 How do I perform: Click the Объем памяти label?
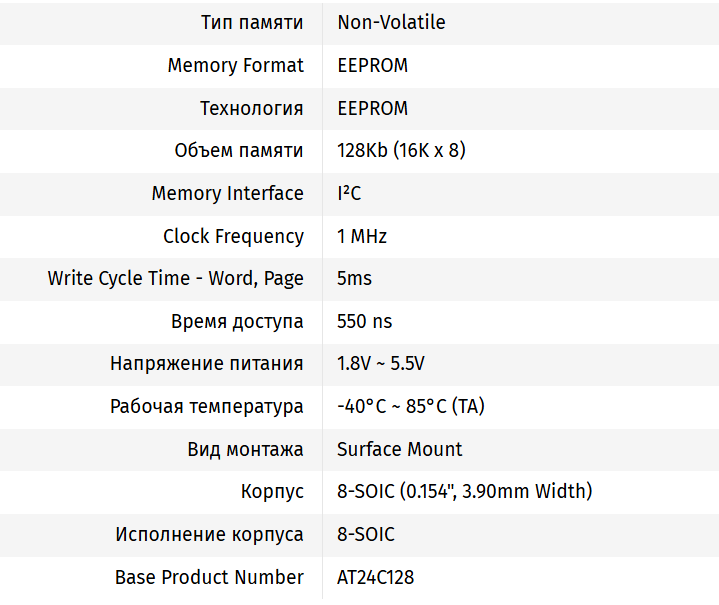coord(238,151)
